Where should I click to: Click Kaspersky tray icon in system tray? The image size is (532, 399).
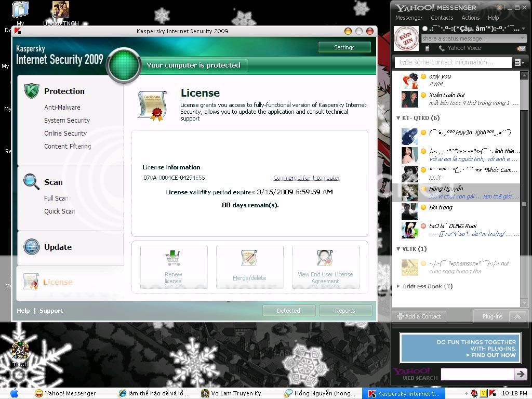coord(493,393)
